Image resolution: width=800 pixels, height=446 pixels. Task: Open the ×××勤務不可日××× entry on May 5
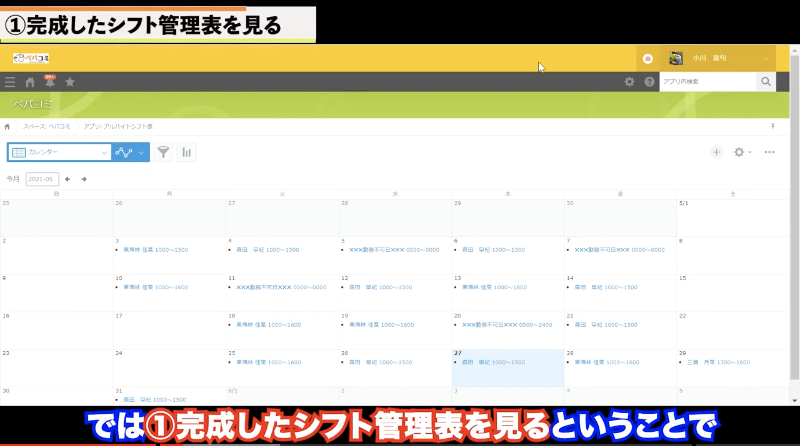[394, 250]
